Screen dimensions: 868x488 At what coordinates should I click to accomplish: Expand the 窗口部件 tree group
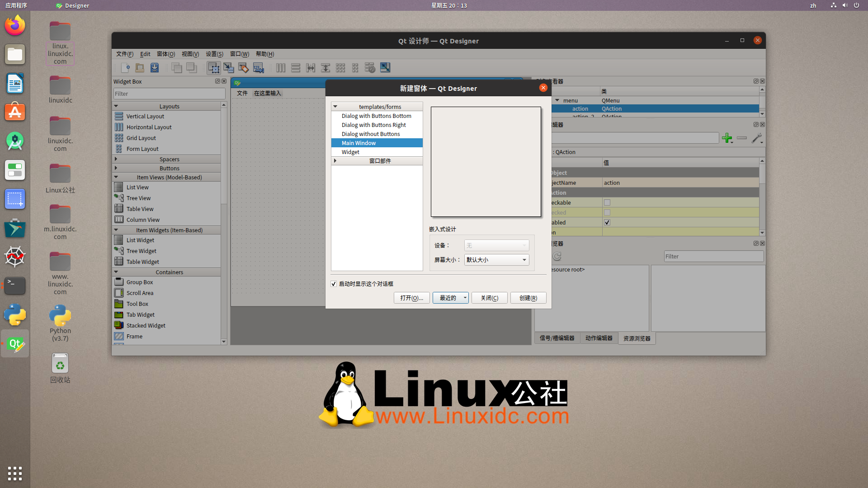tap(335, 161)
